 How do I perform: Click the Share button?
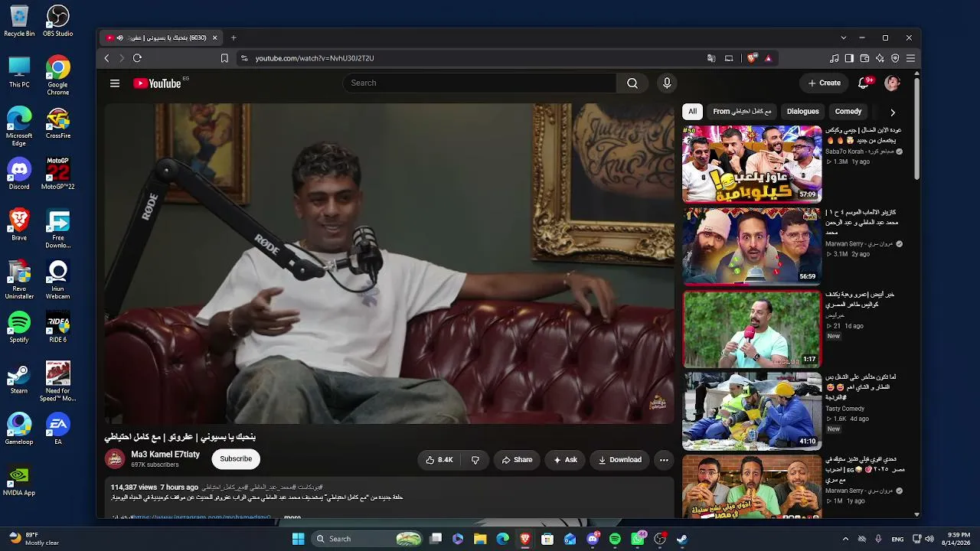(x=517, y=460)
